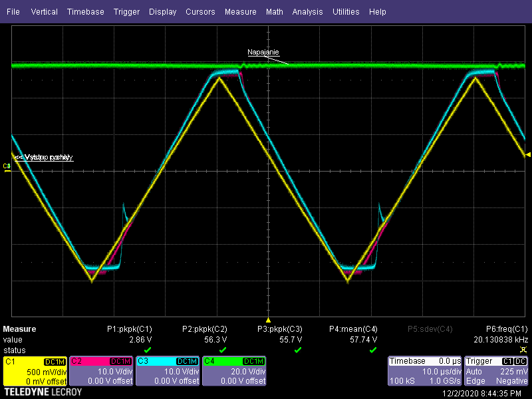Select the trigger delay marker below grid
The image size is (532, 399).
pyautogui.click(x=268, y=320)
